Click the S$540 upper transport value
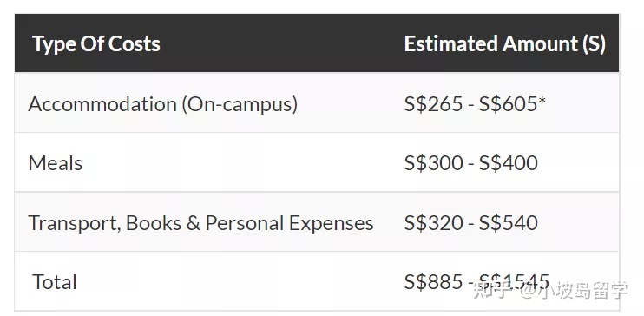Viewport: 644px width, 316px height. coord(509,223)
